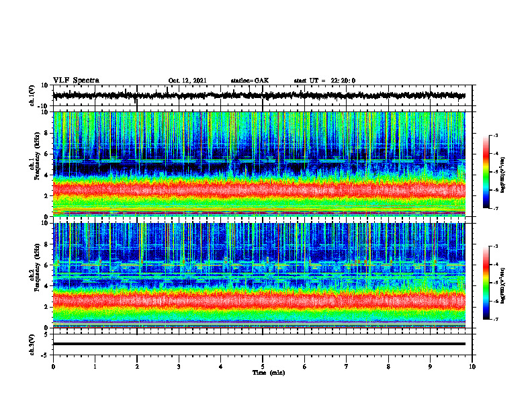
Task: Click time axis tick label '3'
Action: 179,367
